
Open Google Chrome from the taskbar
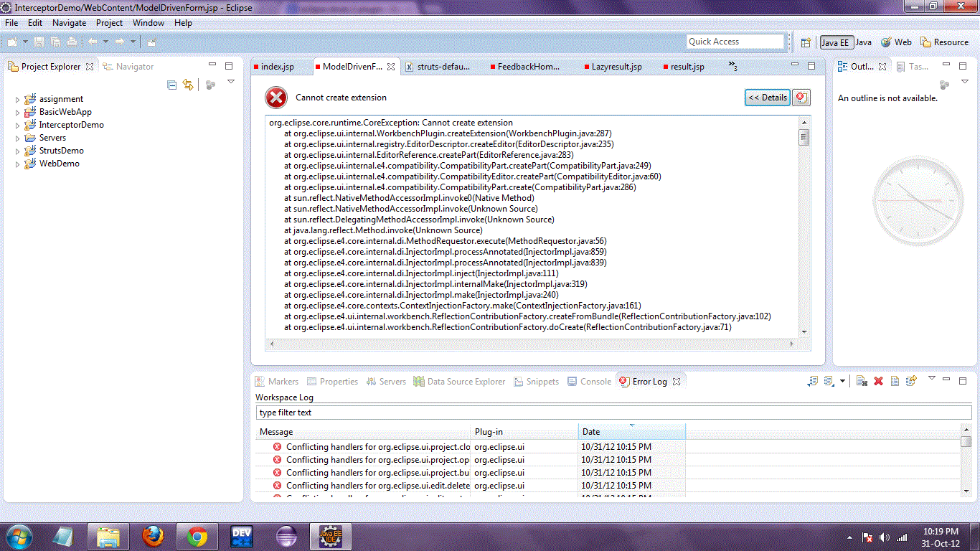click(x=197, y=536)
